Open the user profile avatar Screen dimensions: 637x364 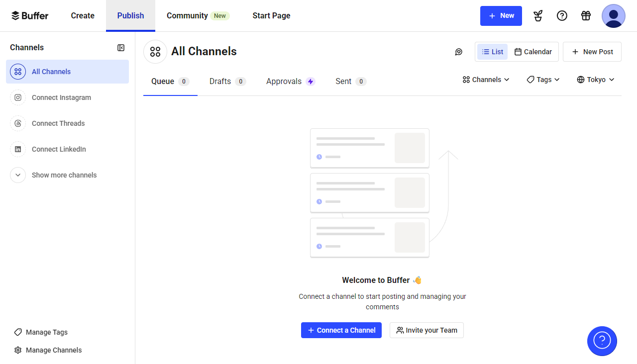tap(613, 16)
